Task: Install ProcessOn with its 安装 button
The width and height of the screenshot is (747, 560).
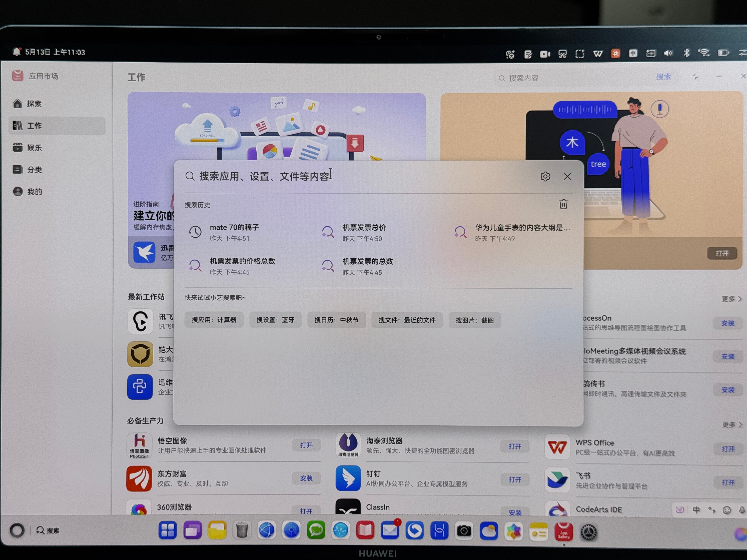Action: [x=727, y=323]
